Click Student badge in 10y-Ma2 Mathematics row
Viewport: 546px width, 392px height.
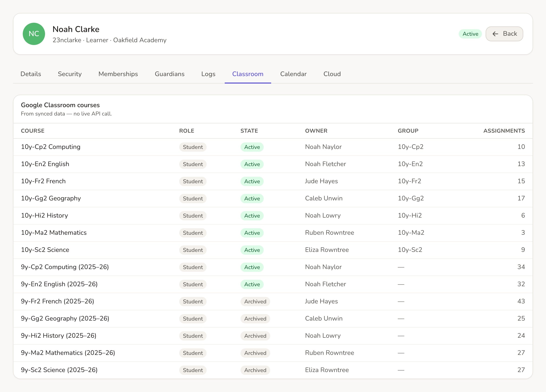pyautogui.click(x=193, y=233)
